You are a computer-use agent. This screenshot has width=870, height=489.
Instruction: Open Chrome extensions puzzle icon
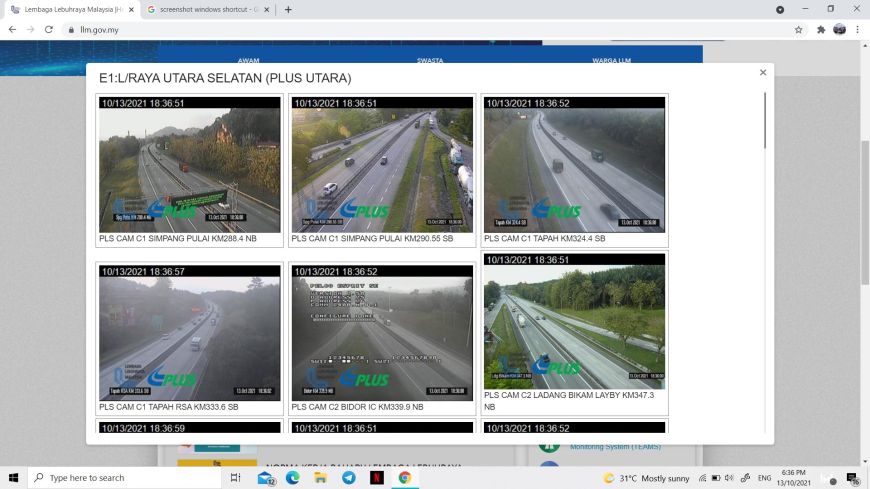point(821,30)
